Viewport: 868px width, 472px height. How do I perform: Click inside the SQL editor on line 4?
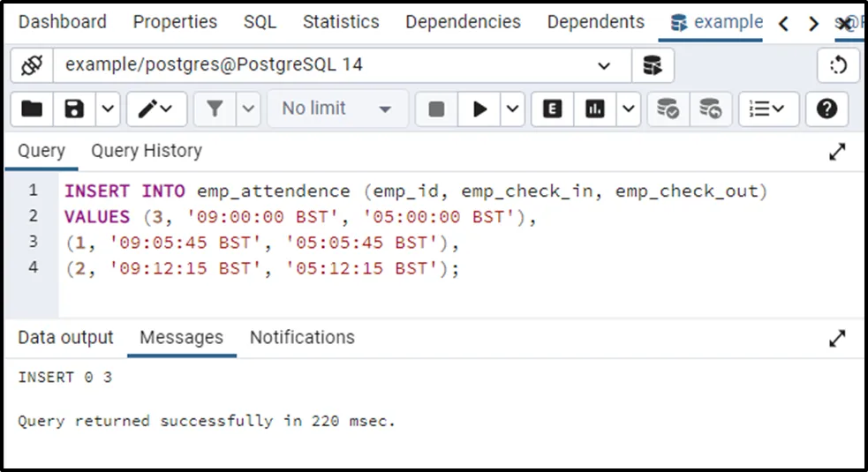click(530, 268)
